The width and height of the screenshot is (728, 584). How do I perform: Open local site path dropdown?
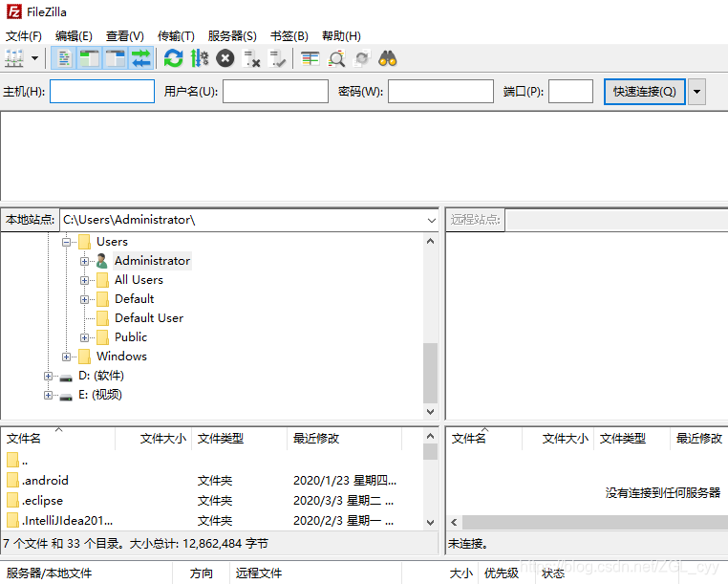click(x=431, y=220)
